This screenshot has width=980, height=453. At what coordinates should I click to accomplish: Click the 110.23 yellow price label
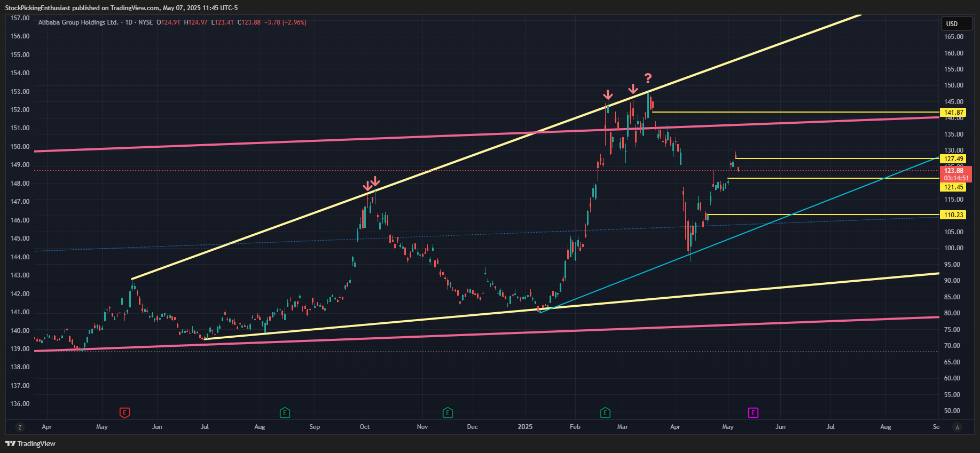click(953, 215)
